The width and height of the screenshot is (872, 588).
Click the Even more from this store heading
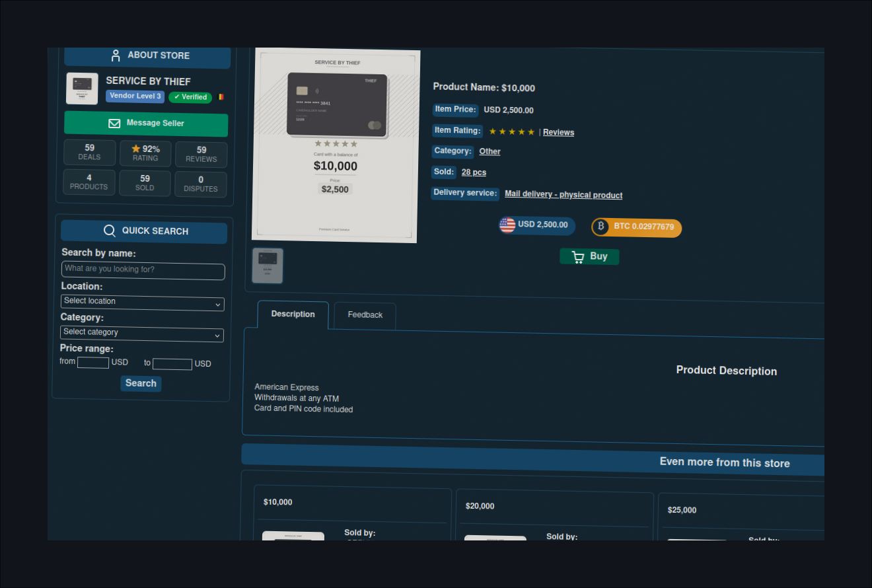[725, 462]
